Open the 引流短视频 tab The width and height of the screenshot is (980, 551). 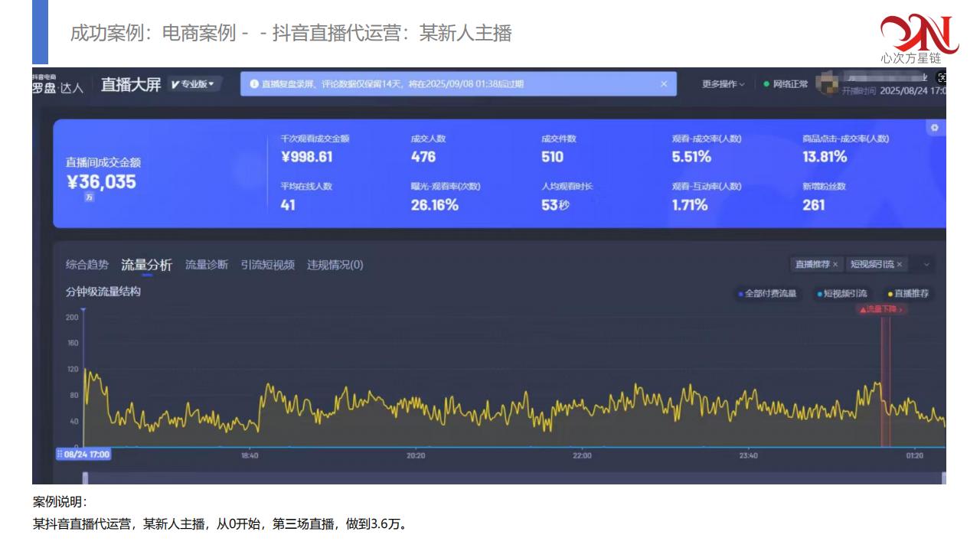click(267, 265)
